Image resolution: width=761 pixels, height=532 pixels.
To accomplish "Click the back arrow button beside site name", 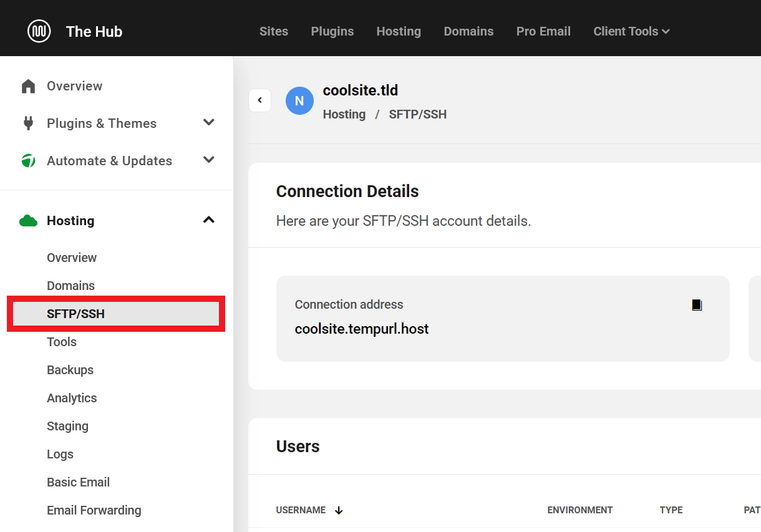I will point(259,100).
